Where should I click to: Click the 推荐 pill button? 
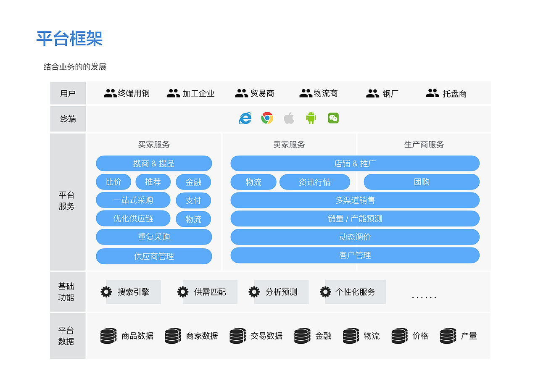coord(153,182)
